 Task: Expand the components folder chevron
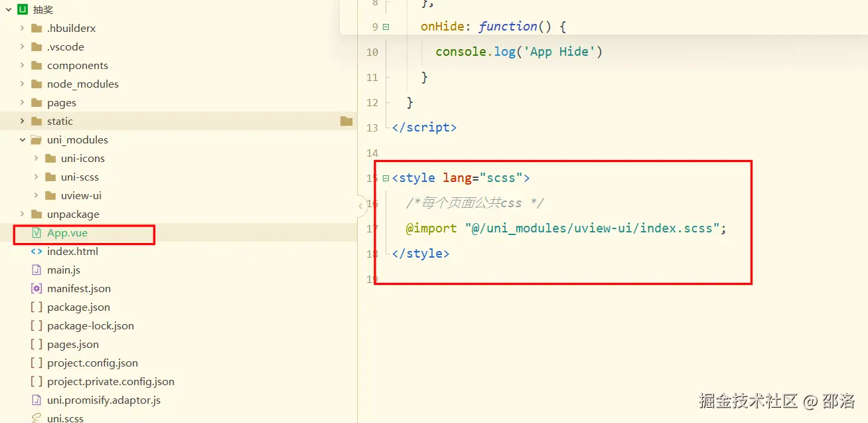[x=22, y=66]
